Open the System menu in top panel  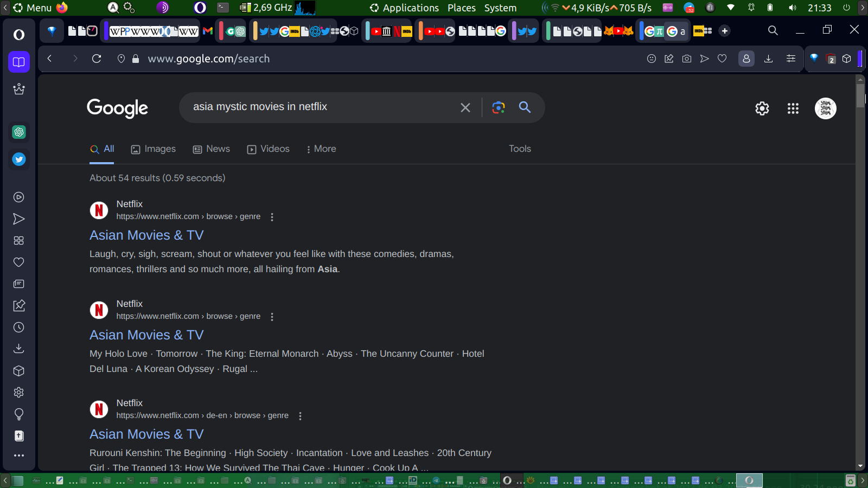click(x=500, y=8)
